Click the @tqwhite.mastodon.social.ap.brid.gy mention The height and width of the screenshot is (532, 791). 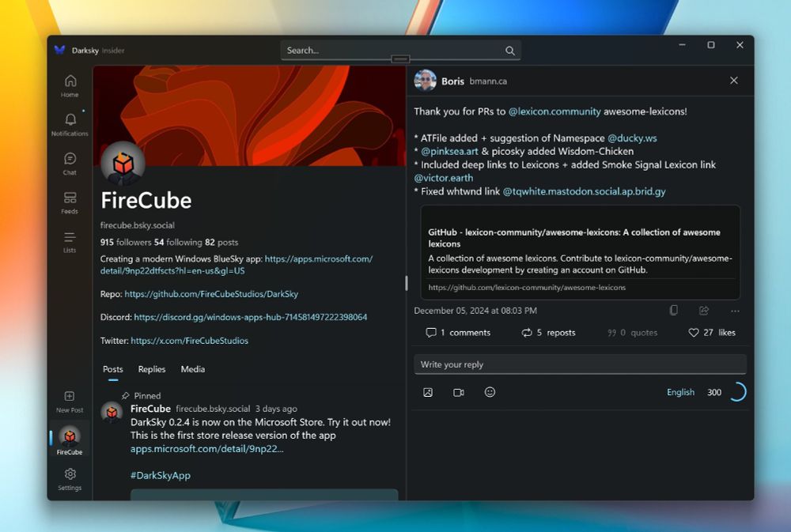(585, 191)
